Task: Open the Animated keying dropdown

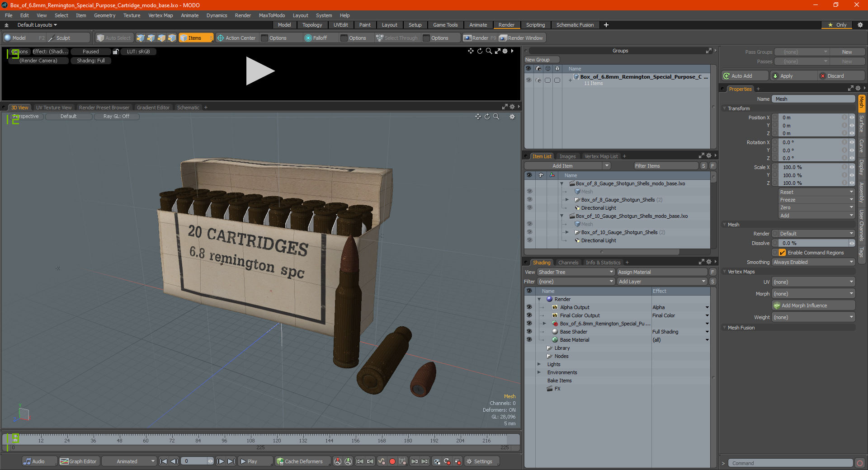Action: (129, 461)
